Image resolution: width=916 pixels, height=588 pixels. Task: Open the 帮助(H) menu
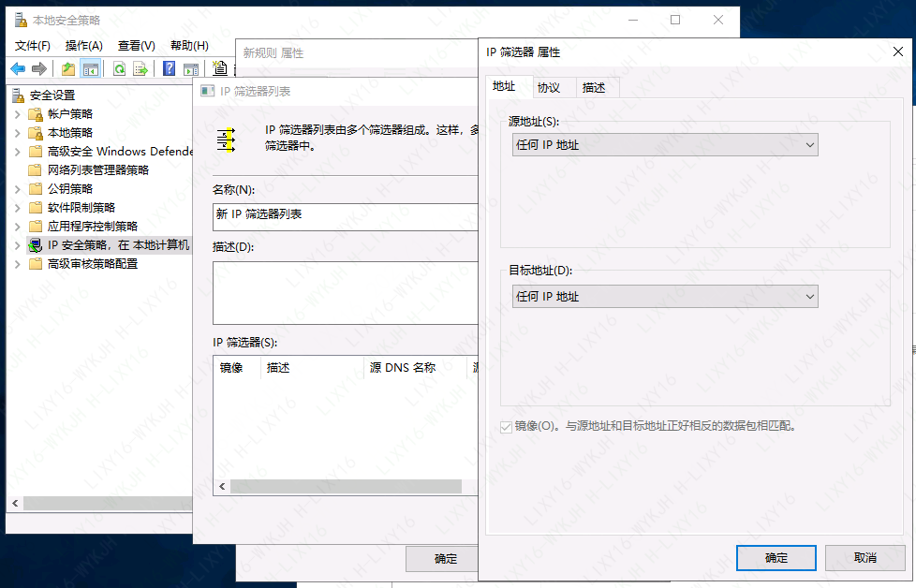pos(189,46)
